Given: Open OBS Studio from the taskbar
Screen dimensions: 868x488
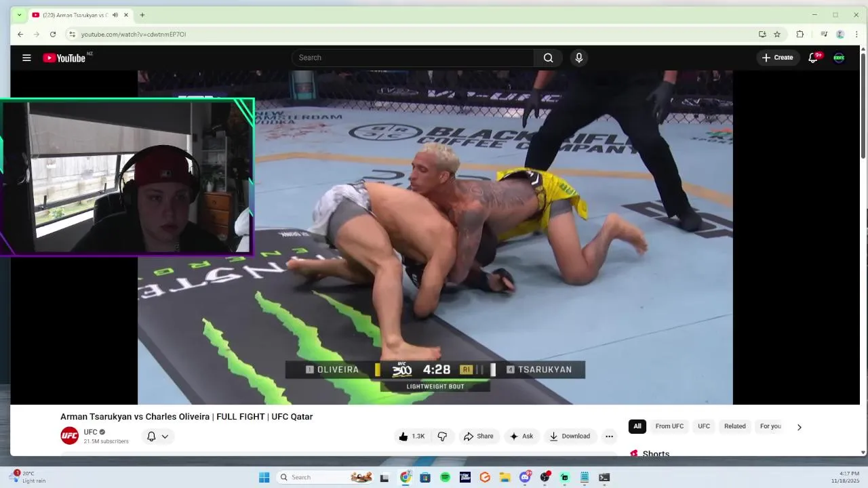Looking at the screenshot, I should [545, 477].
